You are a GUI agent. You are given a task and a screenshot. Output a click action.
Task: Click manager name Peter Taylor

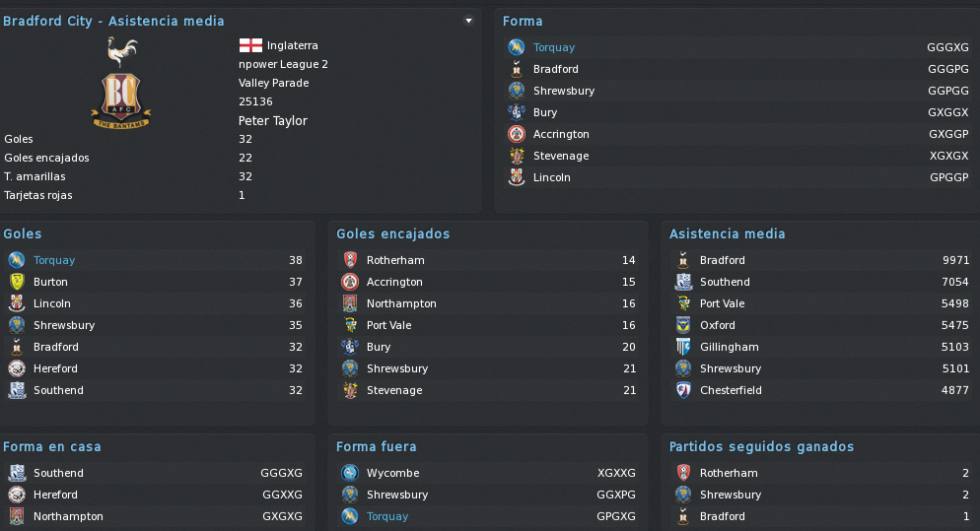(x=272, y=120)
